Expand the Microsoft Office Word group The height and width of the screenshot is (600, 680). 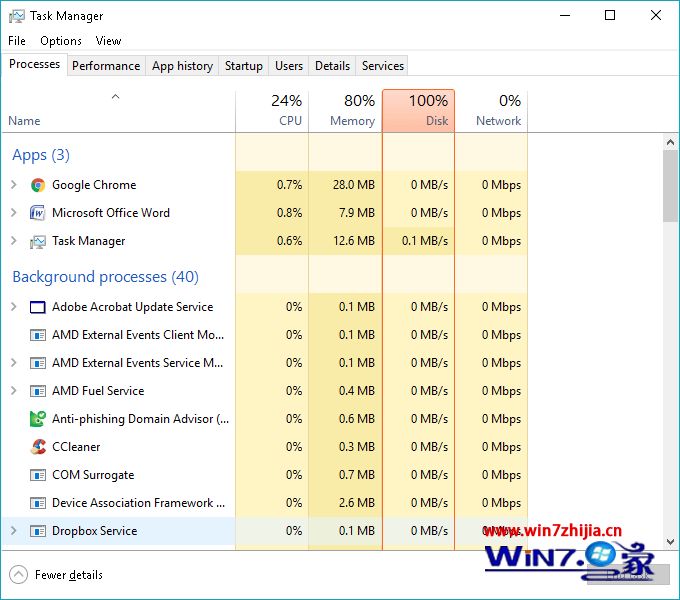13,212
